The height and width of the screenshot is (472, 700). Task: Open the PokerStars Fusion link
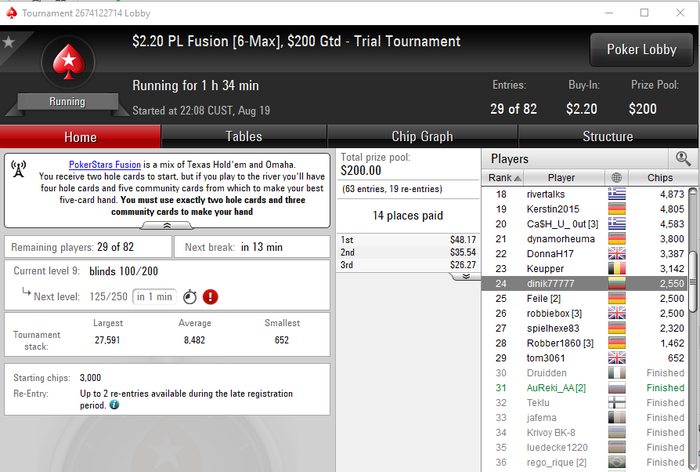click(x=105, y=165)
